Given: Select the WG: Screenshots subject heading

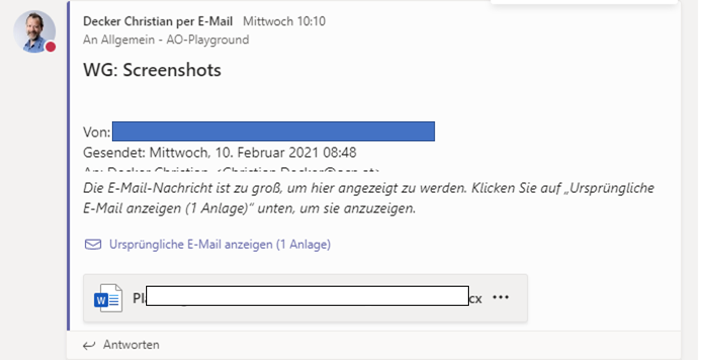Looking at the screenshot, I should coord(152,70).
